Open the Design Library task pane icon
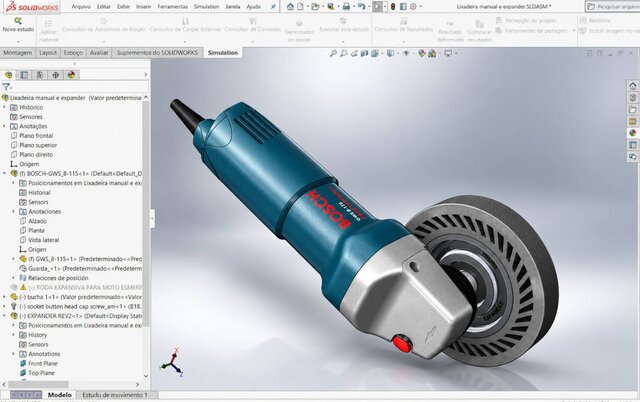640x402 pixels. 633,98
